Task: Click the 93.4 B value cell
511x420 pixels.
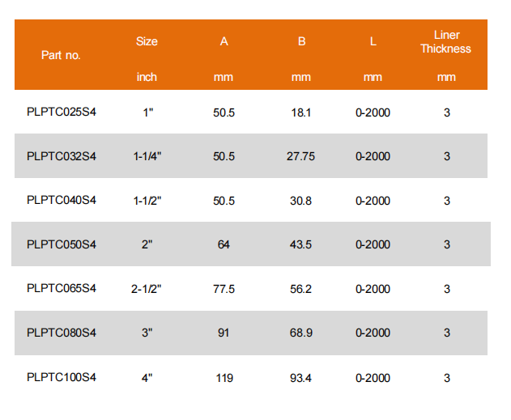Action: [300, 377]
